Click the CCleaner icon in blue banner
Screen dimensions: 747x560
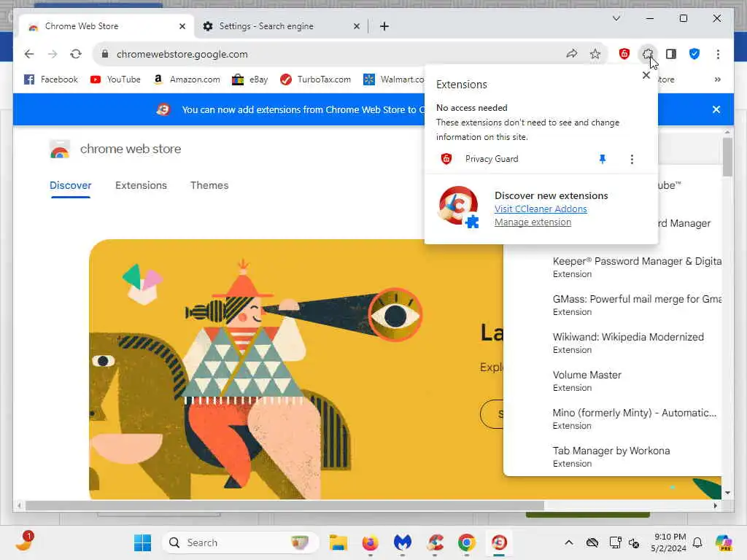(163, 109)
